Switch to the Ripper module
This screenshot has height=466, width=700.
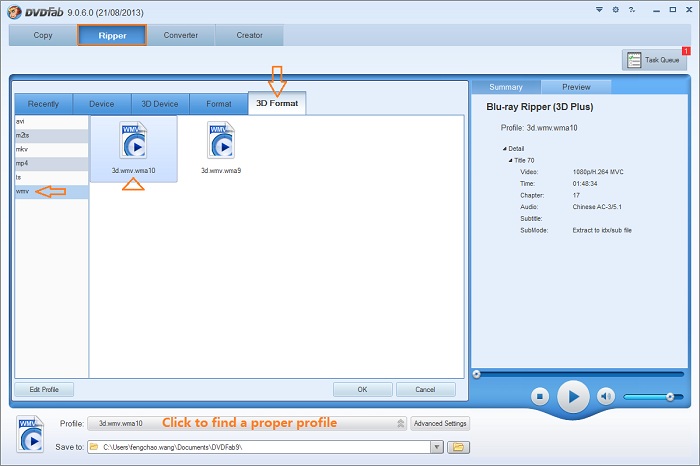[x=112, y=35]
